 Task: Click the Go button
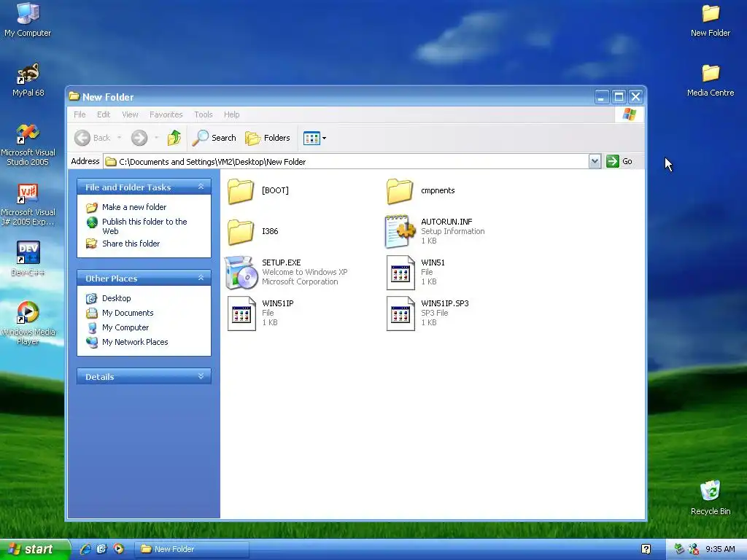pos(619,161)
